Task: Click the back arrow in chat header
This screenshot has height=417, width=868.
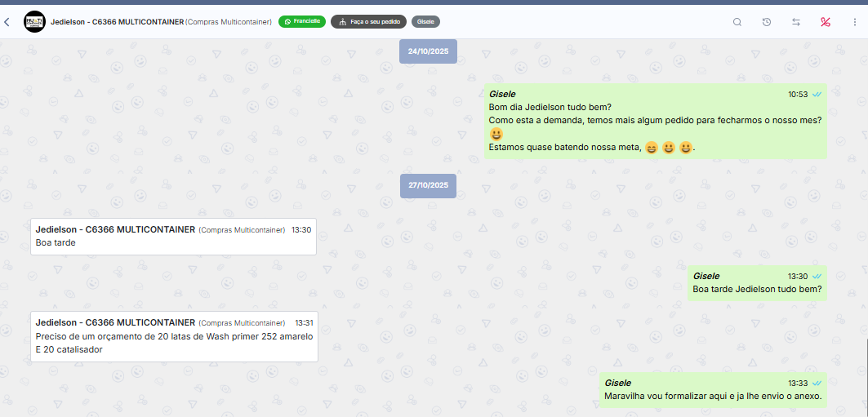Action: [x=7, y=22]
